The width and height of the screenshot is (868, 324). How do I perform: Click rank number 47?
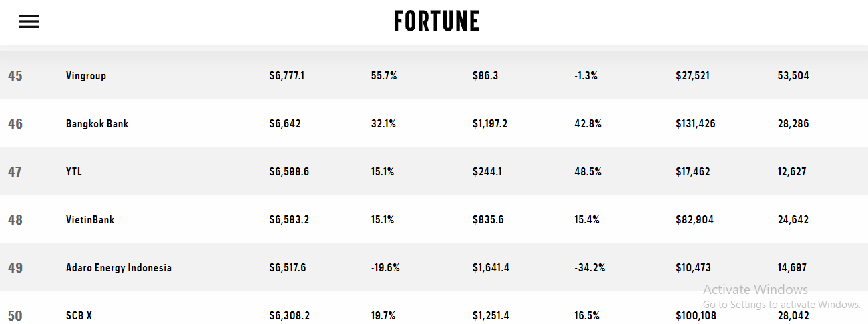tap(15, 172)
